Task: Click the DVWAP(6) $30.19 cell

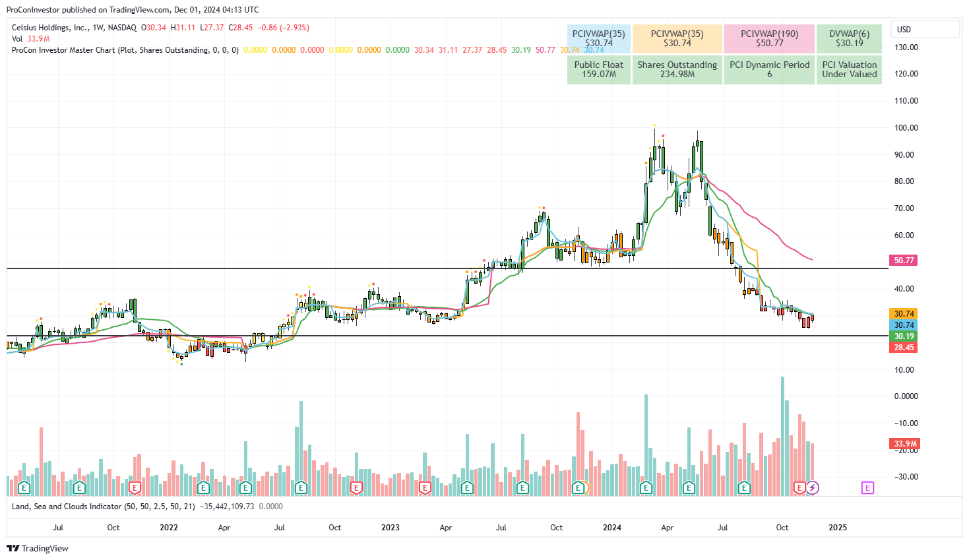Action: [849, 39]
